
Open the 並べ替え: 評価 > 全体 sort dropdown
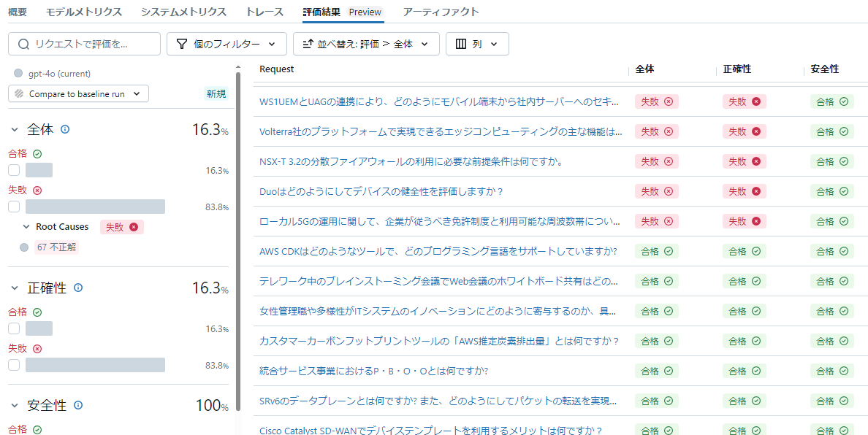366,44
